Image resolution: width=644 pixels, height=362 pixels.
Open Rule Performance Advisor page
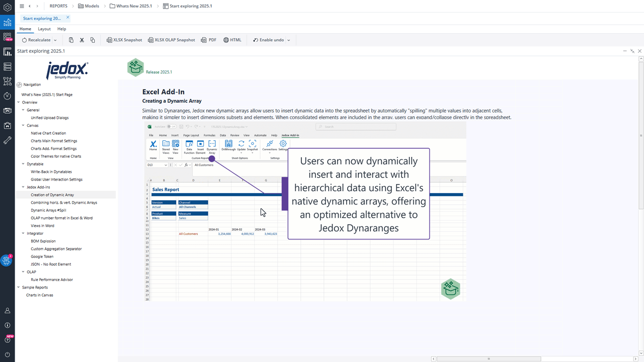click(52, 280)
